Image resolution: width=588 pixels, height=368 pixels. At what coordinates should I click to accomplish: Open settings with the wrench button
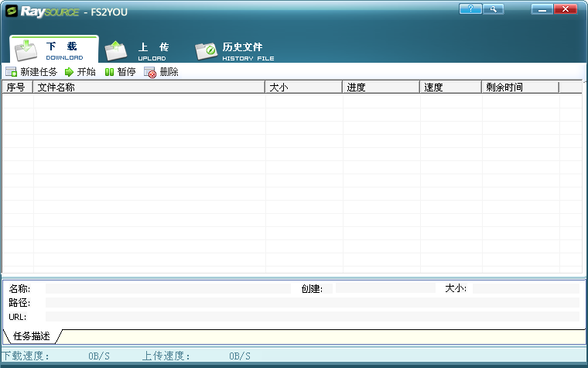pyautogui.click(x=493, y=9)
